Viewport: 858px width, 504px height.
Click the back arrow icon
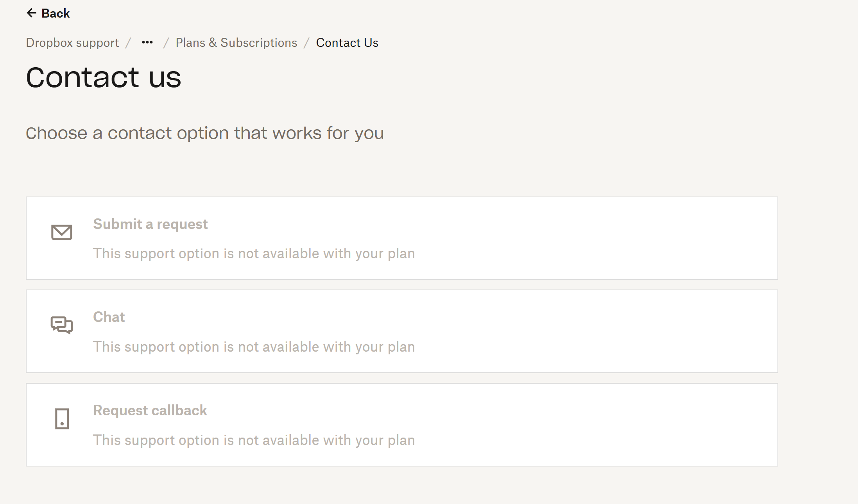click(x=31, y=13)
